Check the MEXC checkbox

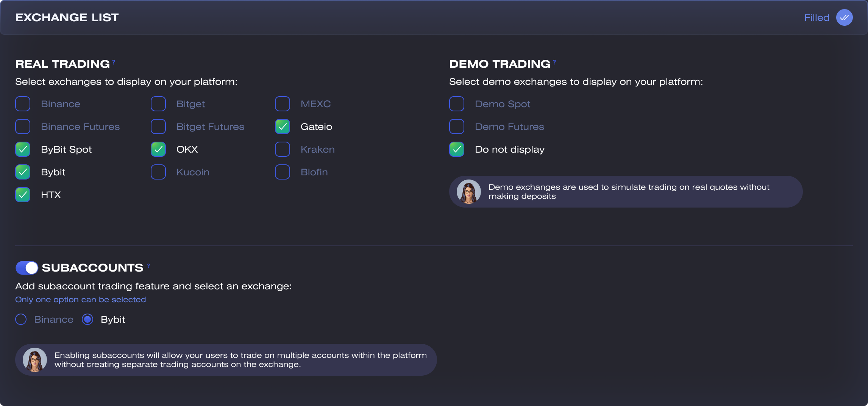click(283, 104)
